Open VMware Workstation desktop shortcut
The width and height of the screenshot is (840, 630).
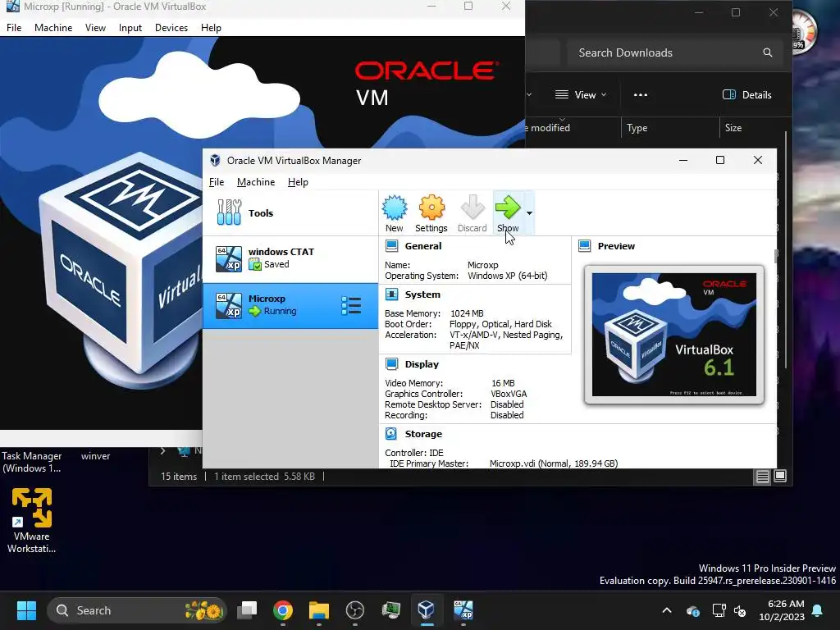[32, 520]
